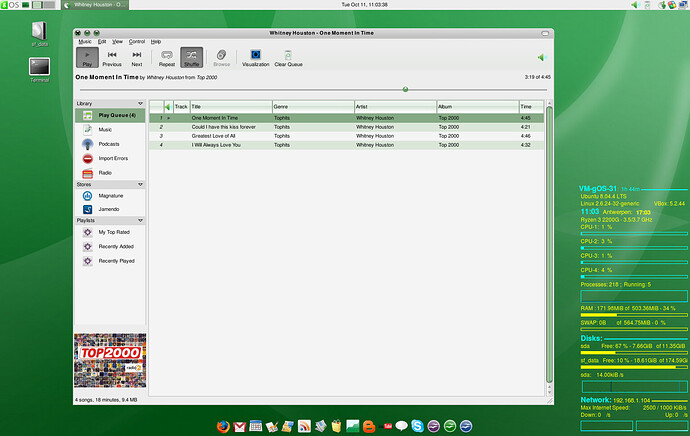Skip to the Next track
This screenshot has width=690, height=436.
(137, 58)
